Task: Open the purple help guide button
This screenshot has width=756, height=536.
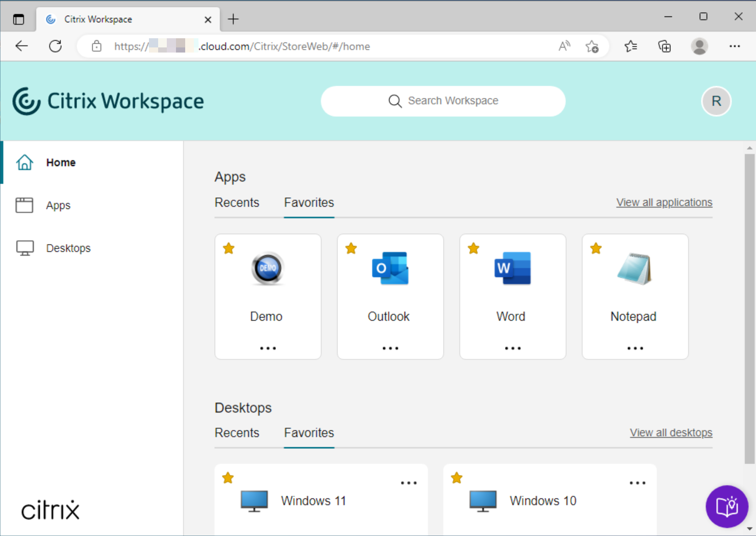Action: click(x=726, y=506)
